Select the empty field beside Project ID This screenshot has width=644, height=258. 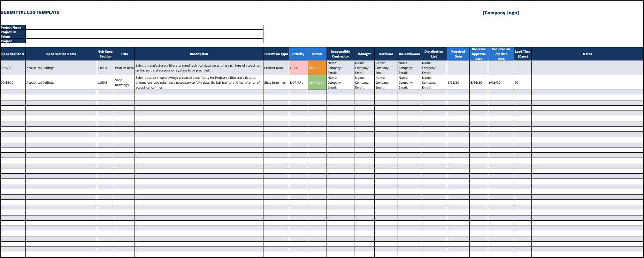(x=145, y=32)
